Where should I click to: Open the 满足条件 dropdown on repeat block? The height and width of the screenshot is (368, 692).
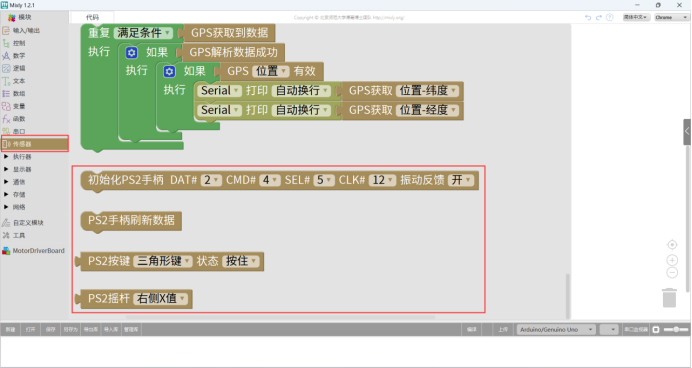(x=143, y=33)
